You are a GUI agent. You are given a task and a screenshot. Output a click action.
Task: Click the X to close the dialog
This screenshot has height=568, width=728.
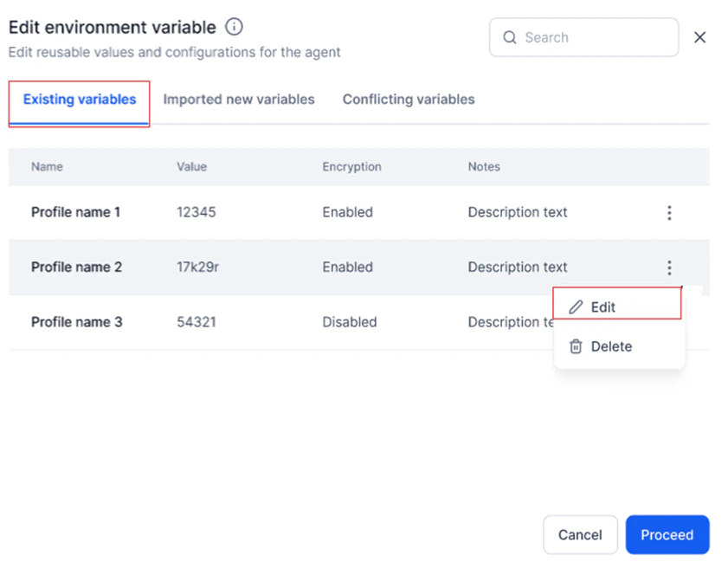(700, 37)
